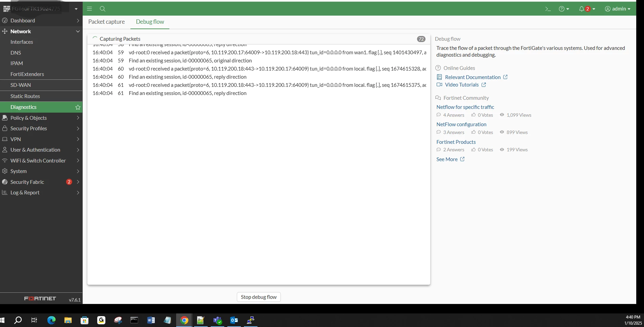Select the Debug flow tab
Screen dimensions: 644x327
point(150,22)
